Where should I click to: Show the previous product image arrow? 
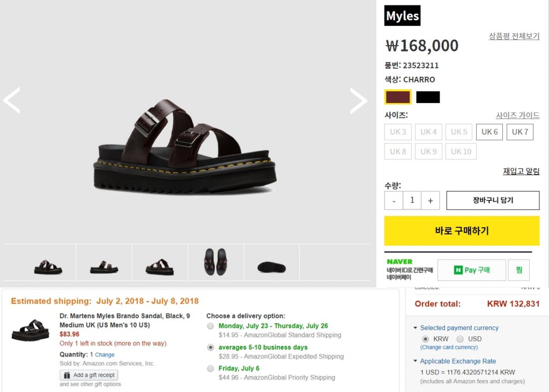(12, 100)
